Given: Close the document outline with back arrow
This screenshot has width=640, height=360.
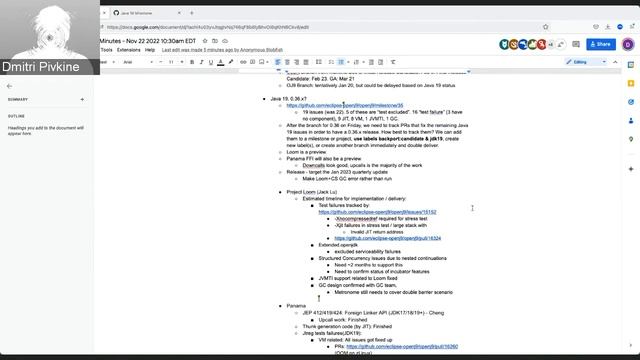Looking at the screenshot, I should [9, 86].
